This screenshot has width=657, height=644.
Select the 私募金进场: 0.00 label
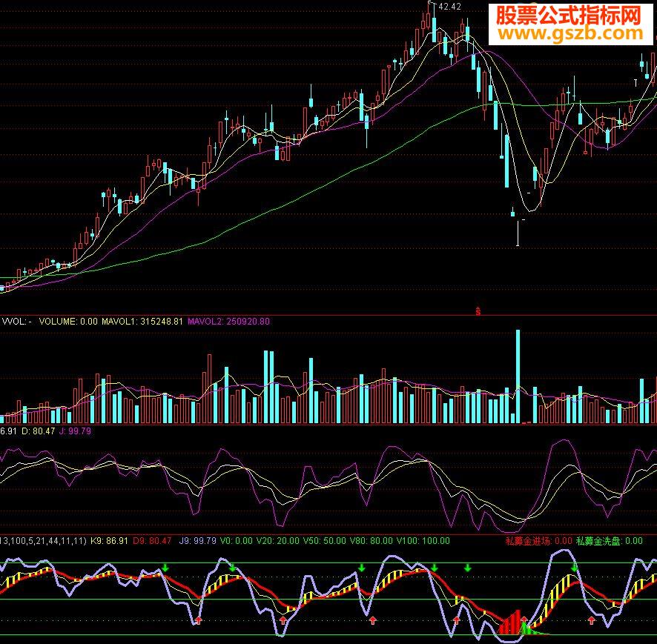tap(538, 540)
